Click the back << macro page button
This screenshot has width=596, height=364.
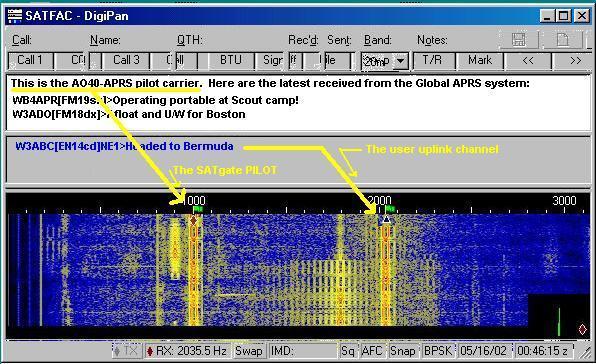528,61
